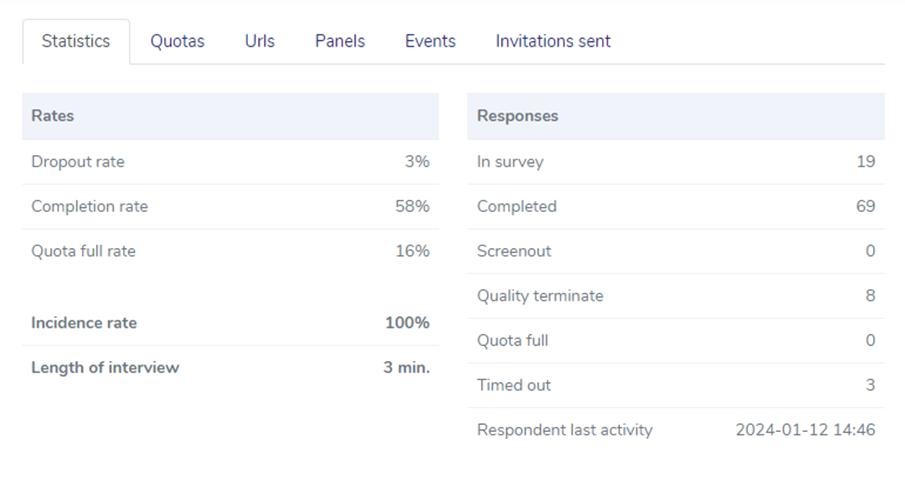Click the Responses table header
The image size is (905, 480).
point(676,116)
